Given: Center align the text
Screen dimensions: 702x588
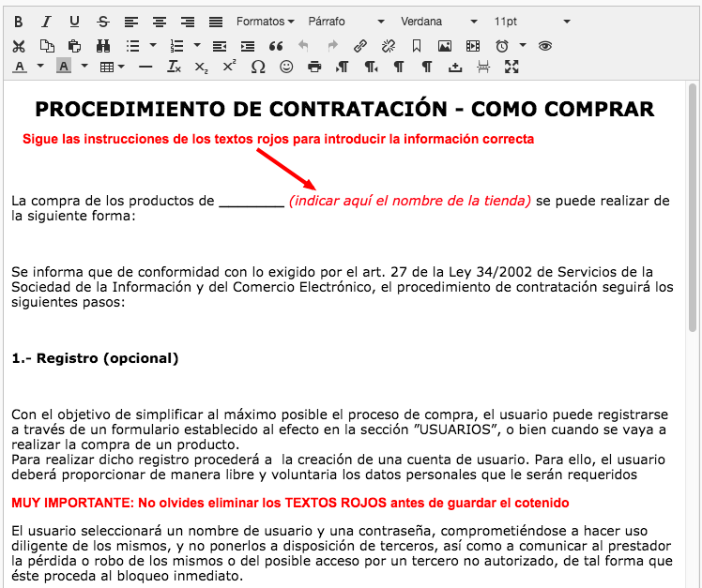Looking at the screenshot, I should (x=160, y=22).
